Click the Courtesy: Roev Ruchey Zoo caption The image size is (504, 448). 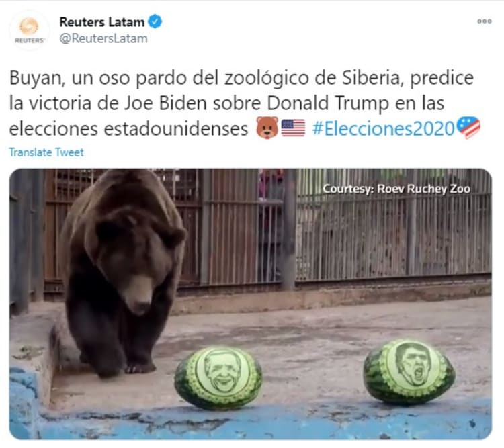(396, 189)
